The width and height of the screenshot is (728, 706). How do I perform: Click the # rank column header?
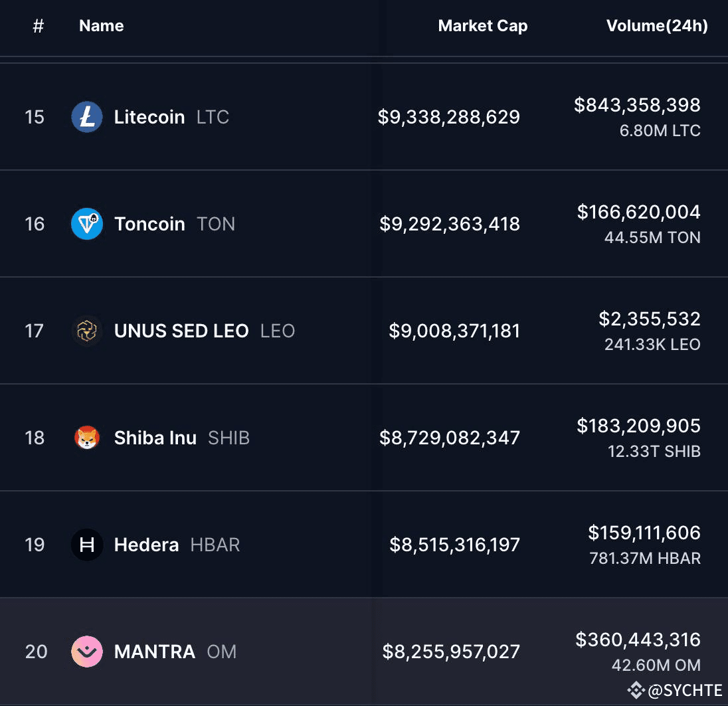tap(38, 25)
